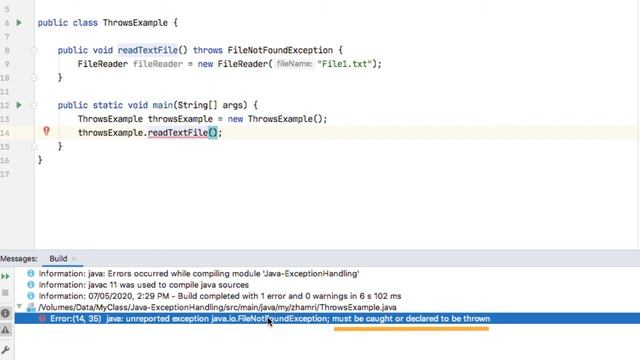Viewport: 640px width, 360px height.
Task: Click the info icon of the 'Errors occurred' message
Action: pyautogui.click(x=31, y=273)
